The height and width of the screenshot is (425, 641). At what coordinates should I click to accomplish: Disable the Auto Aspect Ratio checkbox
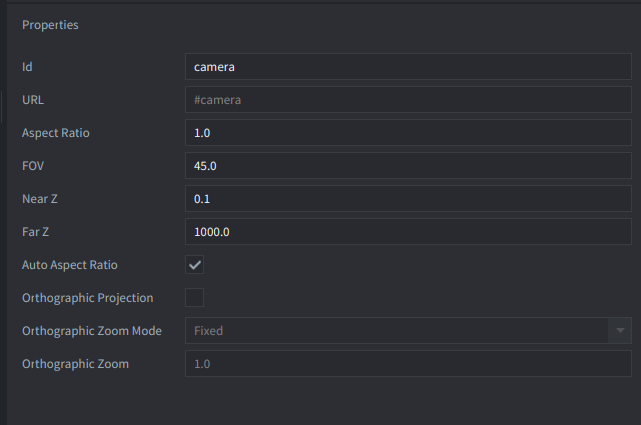tap(195, 265)
